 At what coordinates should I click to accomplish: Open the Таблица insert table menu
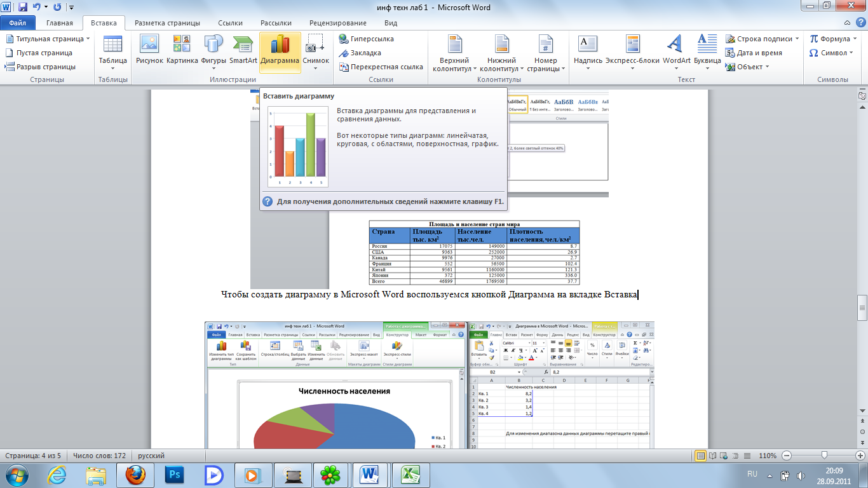[x=112, y=51]
